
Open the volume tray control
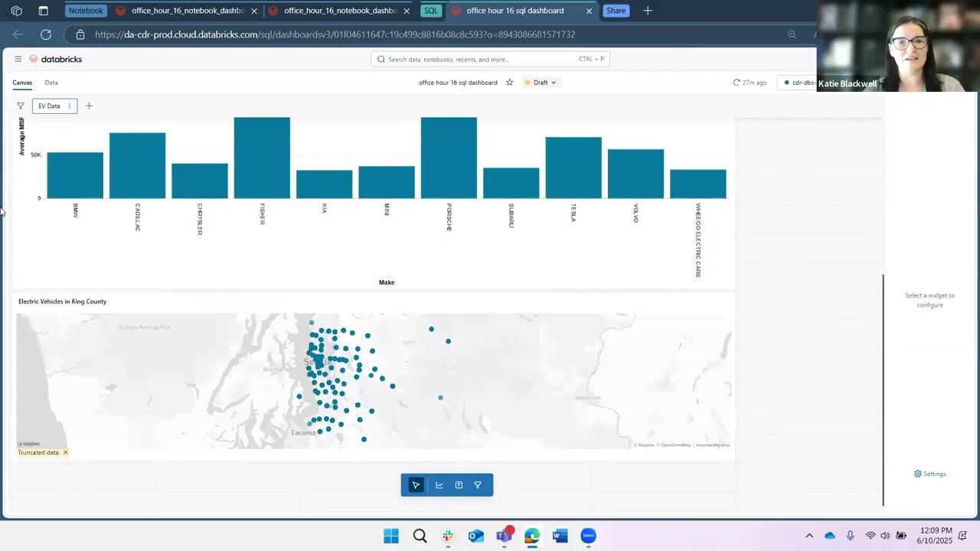click(885, 536)
